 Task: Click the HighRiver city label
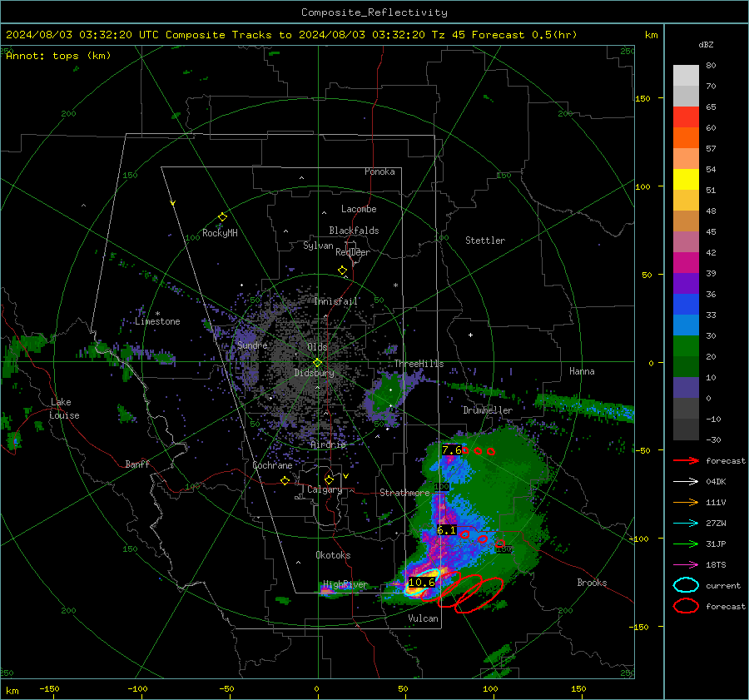pos(345,585)
